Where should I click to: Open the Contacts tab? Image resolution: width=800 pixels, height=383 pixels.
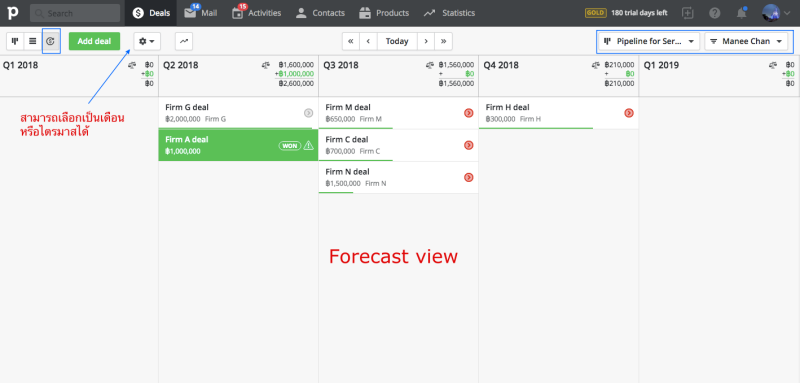point(320,13)
